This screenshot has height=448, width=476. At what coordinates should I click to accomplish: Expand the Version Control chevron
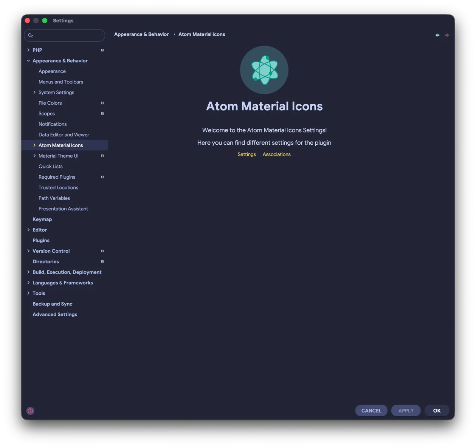coord(28,251)
